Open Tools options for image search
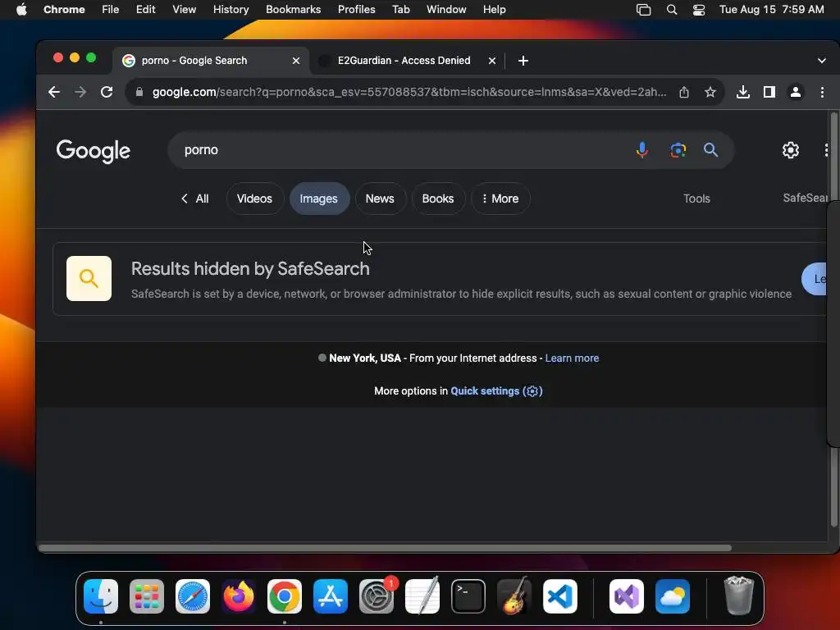 (x=696, y=199)
